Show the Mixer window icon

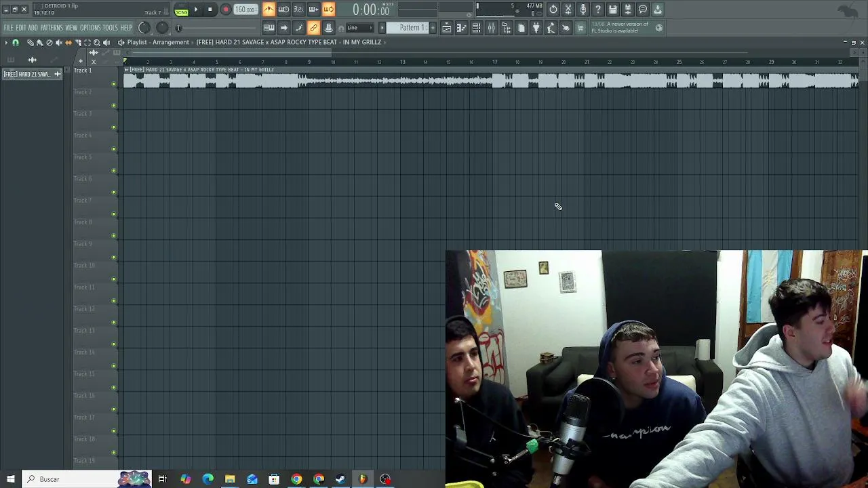pos(492,28)
